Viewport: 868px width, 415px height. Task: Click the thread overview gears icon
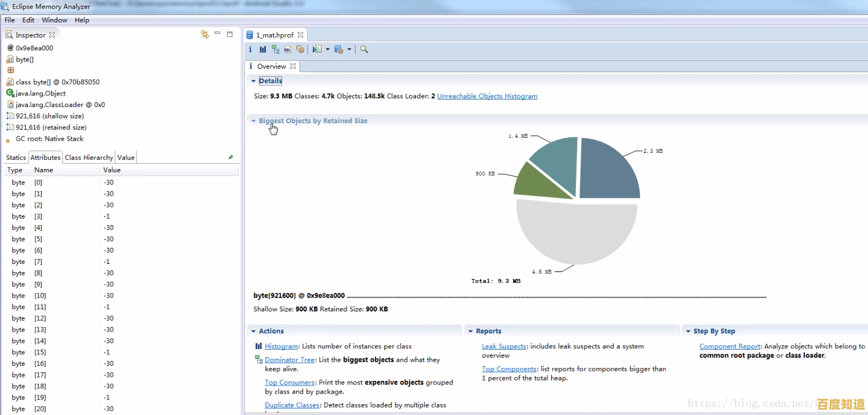(300, 50)
